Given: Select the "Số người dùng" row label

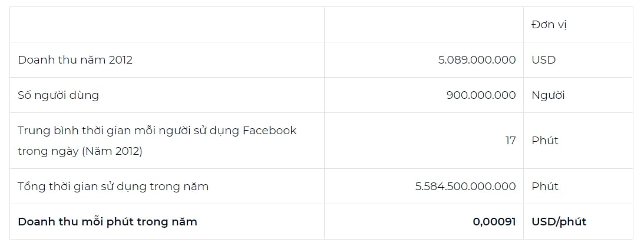Looking at the screenshot, I should (58, 95).
